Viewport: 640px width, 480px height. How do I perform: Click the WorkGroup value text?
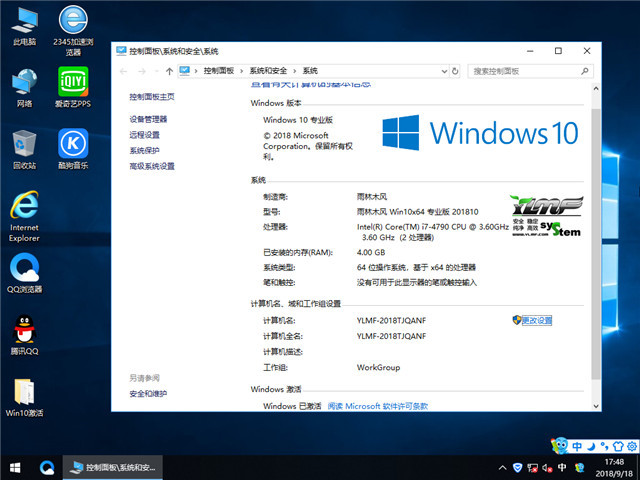pos(378,367)
